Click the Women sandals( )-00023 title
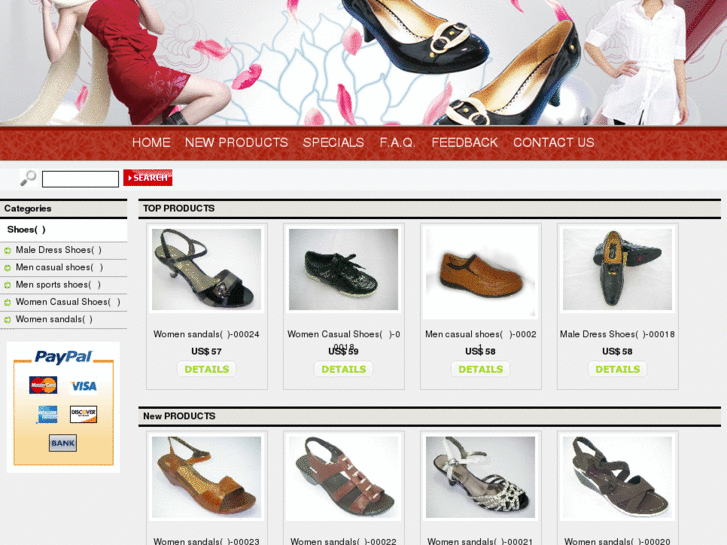 pyautogui.click(x=206, y=541)
